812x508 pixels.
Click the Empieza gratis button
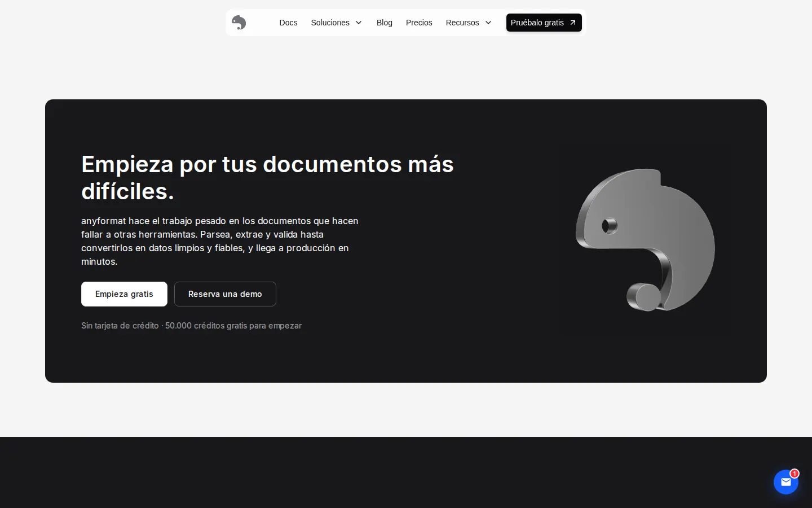124,294
